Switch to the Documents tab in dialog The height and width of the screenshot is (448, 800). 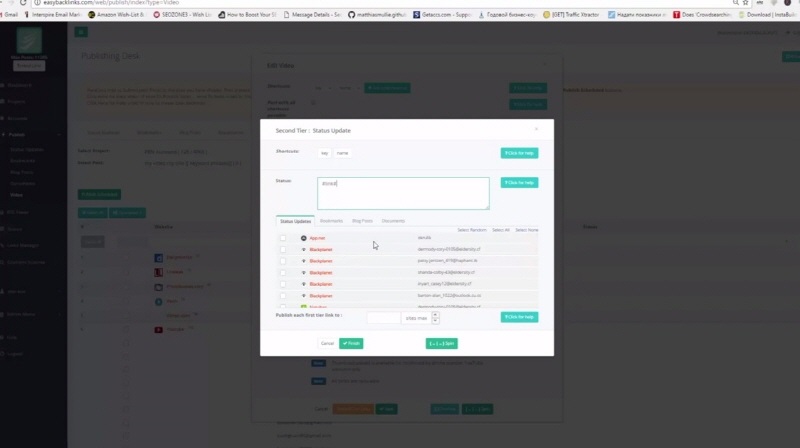tap(393, 221)
